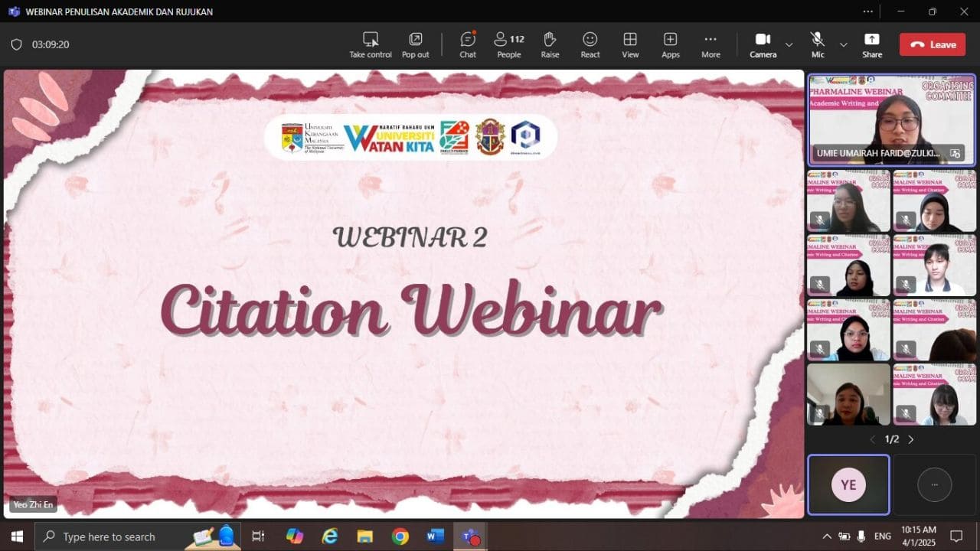
Task: Share your screen with the Share button
Action: click(x=872, y=44)
